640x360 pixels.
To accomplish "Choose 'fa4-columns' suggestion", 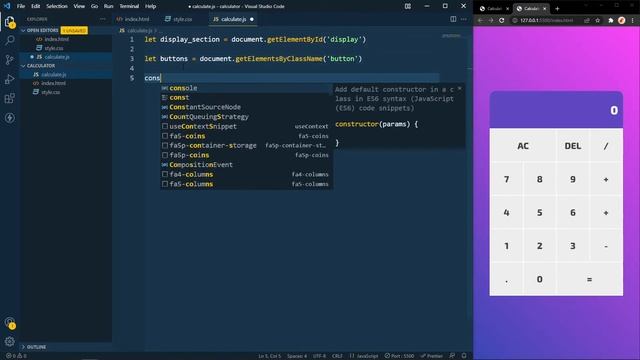I will 247,174.
